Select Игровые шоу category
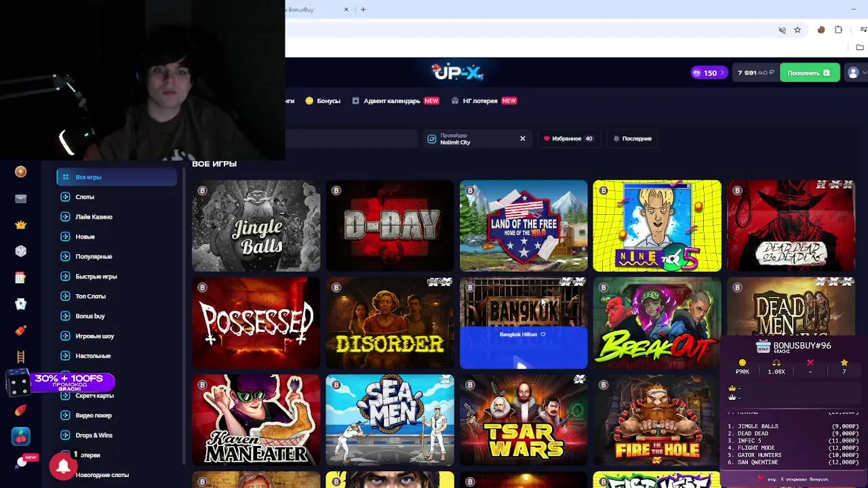This screenshot has height=488, width=868. point(117,336)
